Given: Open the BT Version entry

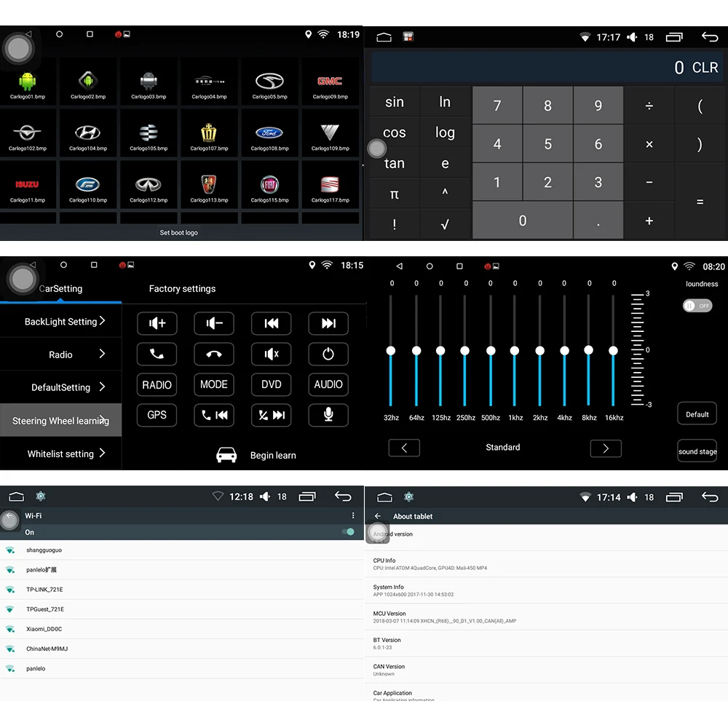Looking at the screenshot, I should [546, 644].
